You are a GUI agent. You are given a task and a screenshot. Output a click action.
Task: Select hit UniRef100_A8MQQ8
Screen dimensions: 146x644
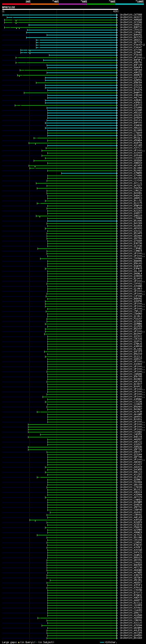(x=131, y=20)
